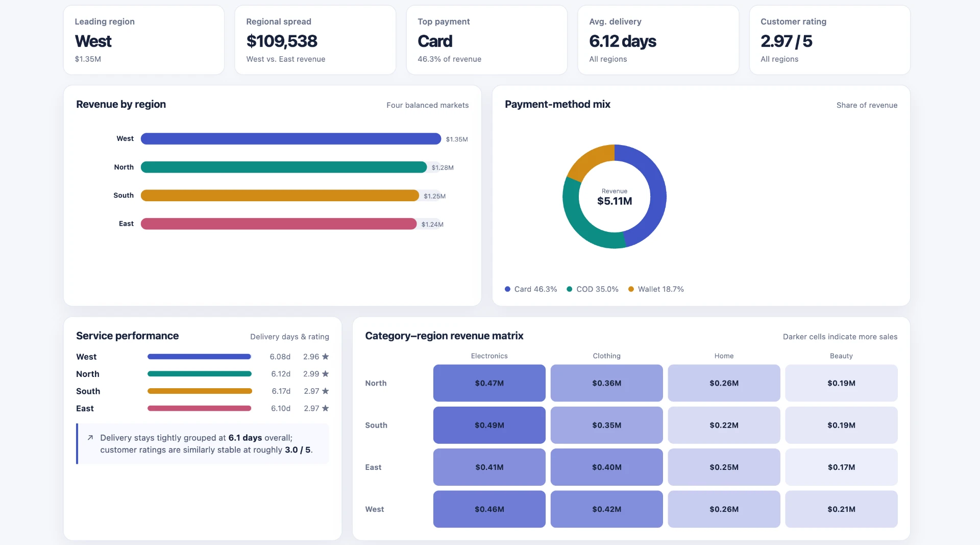This screenshot has width=980, height=545.
Task: Select South Clothing cell $0.35M
Action: pyautogui.click(x=606, y=425)
